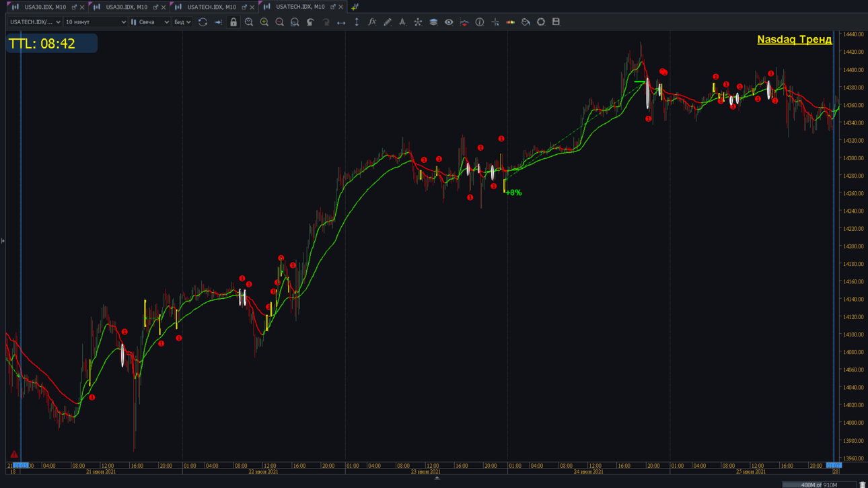Image resolution: width=868 pixels, height=488 pixels.
Task: Click the 24 июн 2021 date label
Action: tap(588, 472)
